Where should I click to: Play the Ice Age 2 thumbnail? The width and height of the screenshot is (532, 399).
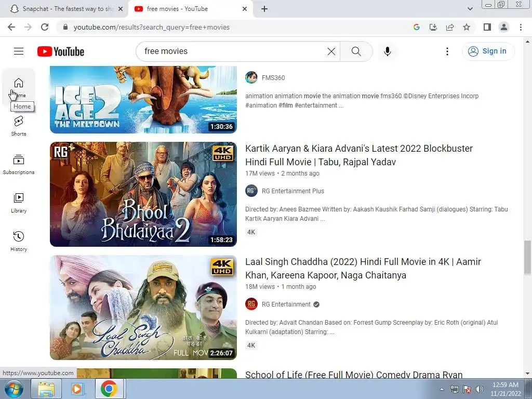pyautogui.click(x=143, y=99)
